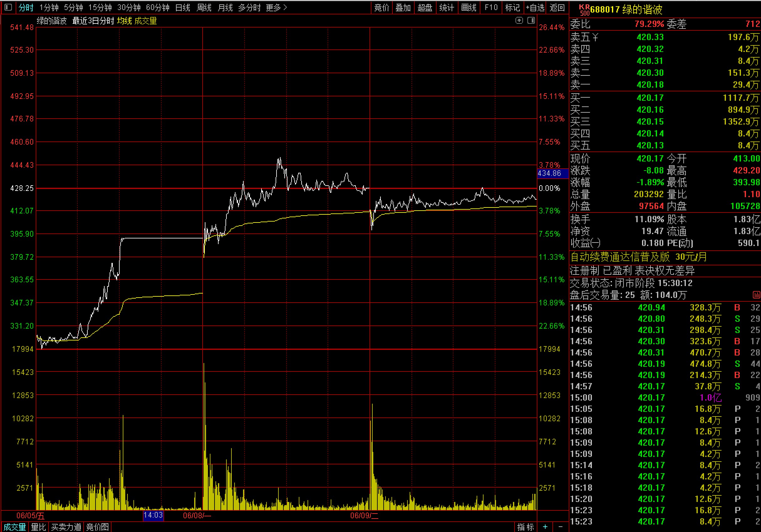
Task: Click the 标记 mark button
Action: point(512,8)
